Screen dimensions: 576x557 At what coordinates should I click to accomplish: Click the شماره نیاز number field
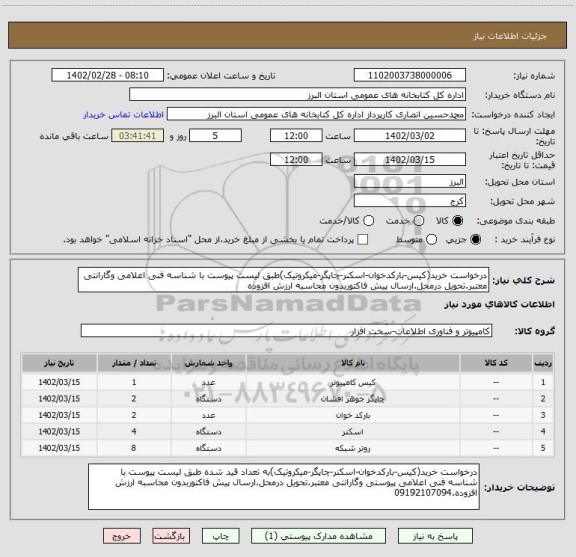[410, 75]
